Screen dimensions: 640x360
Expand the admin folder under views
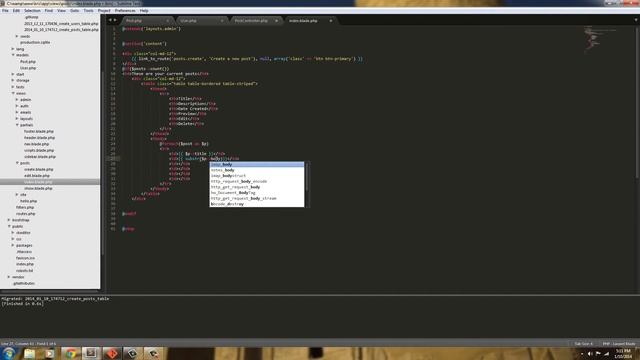tap(17, 100)
